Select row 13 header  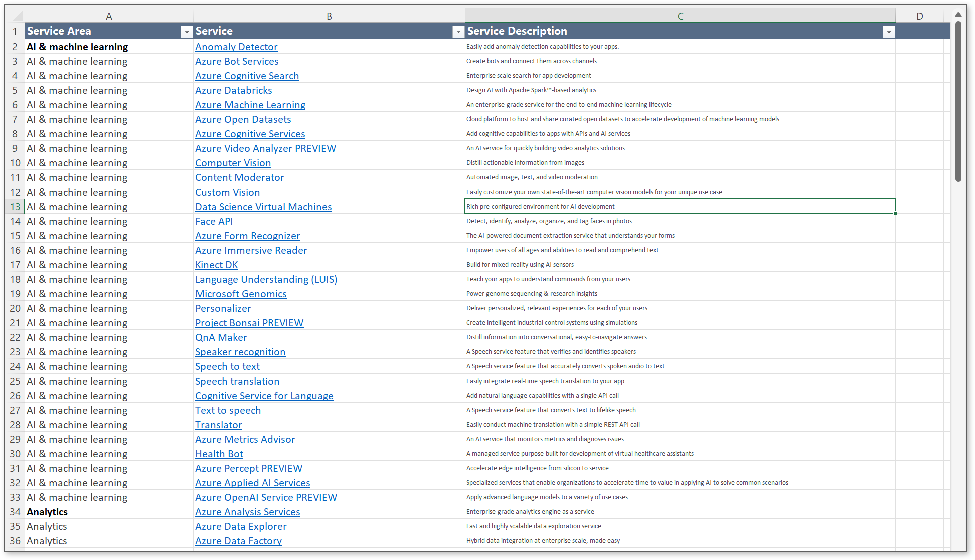tap(15, 207)
